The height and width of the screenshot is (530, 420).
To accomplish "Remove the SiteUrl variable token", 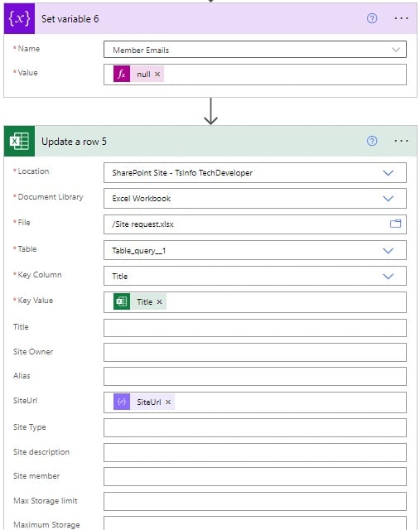I will [168, 402].
